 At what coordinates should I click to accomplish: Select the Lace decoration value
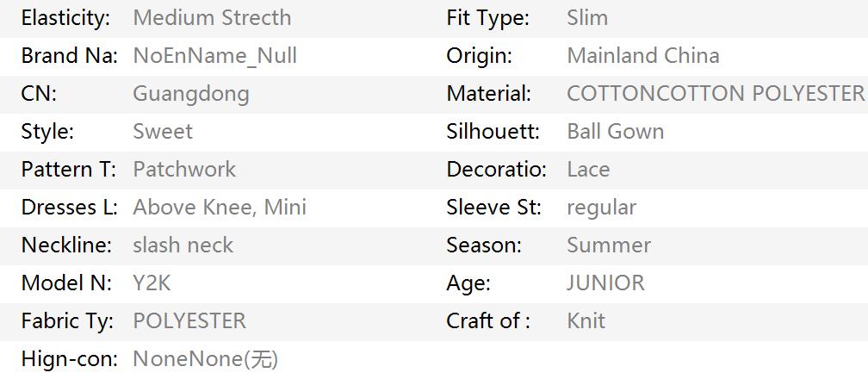tap(588, 169)
